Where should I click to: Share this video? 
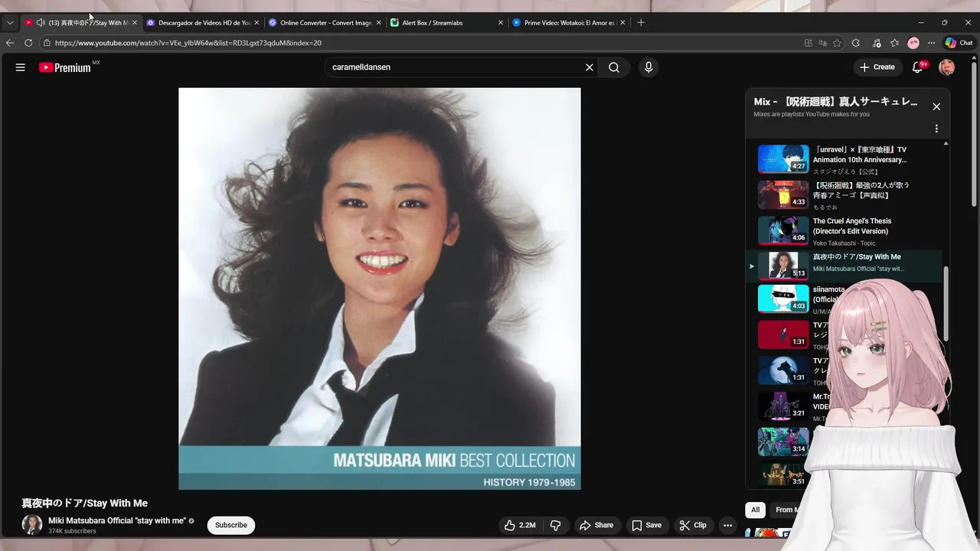(596, 525)
